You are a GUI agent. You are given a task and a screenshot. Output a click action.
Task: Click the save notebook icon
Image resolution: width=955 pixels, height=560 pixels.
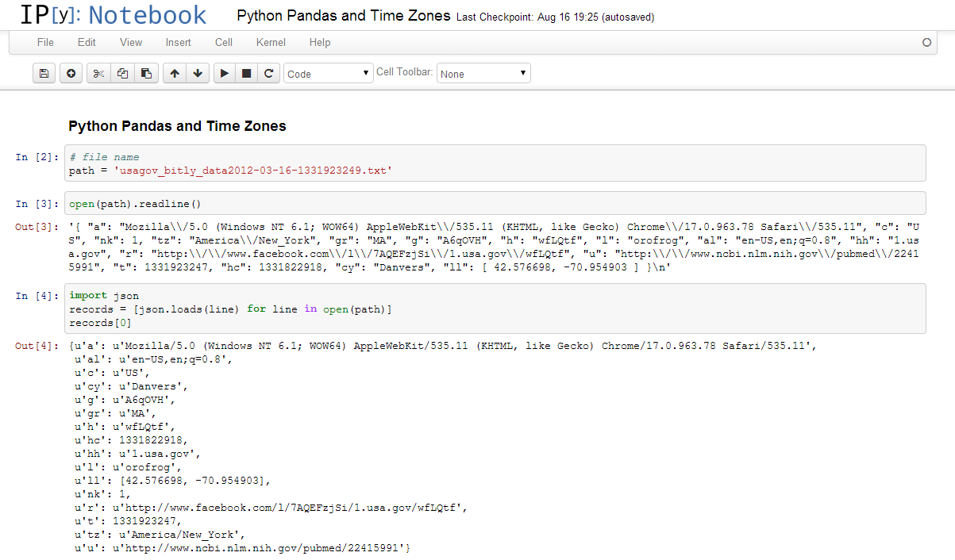point(44,74)
